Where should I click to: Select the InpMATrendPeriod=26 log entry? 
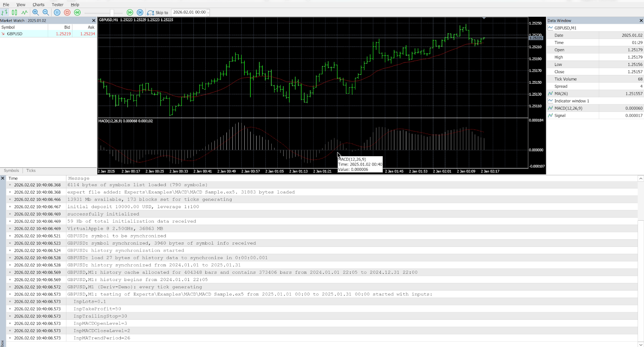pos(322,338)
